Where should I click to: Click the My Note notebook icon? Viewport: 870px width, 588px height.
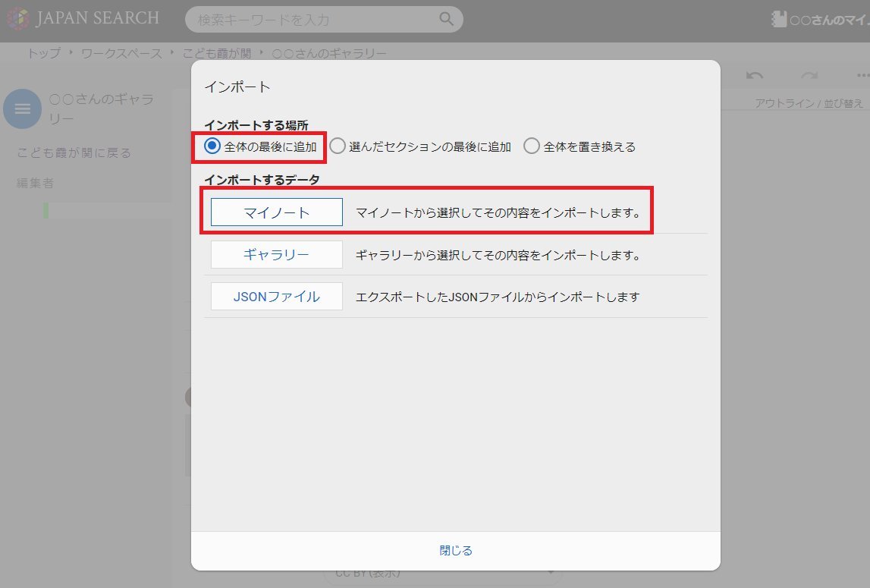[x=779, y=20]
